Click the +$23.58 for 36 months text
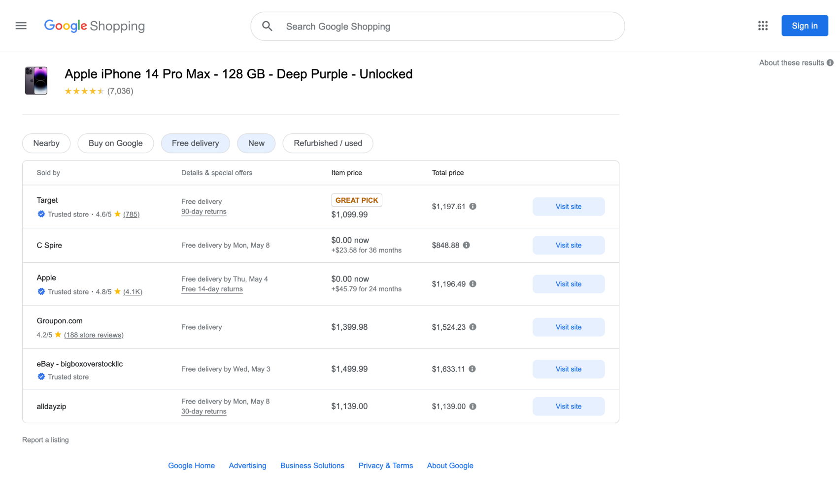The height and width of the screenshot is (504, 840). (367, 250)
